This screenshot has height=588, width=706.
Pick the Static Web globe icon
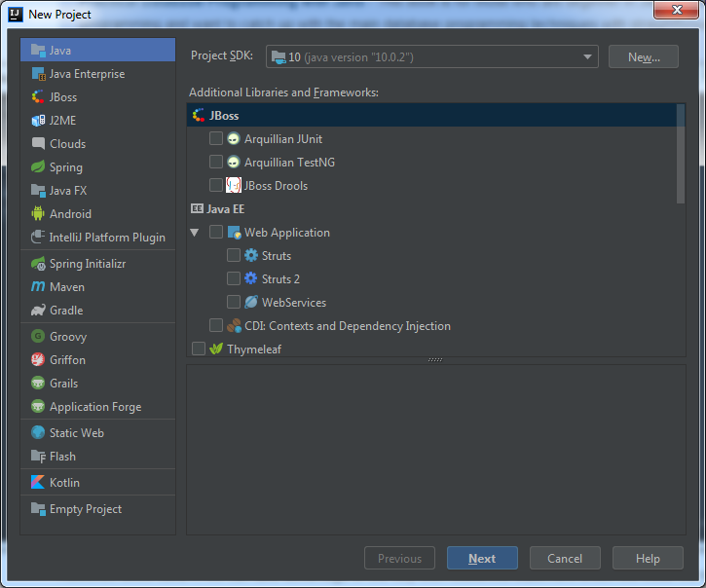click(x=38, y=432)
